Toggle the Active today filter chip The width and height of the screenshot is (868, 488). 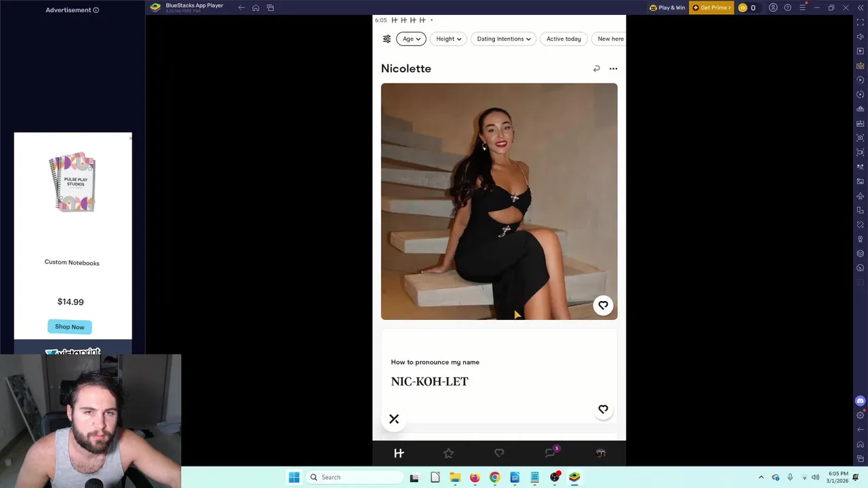point(564,39)
